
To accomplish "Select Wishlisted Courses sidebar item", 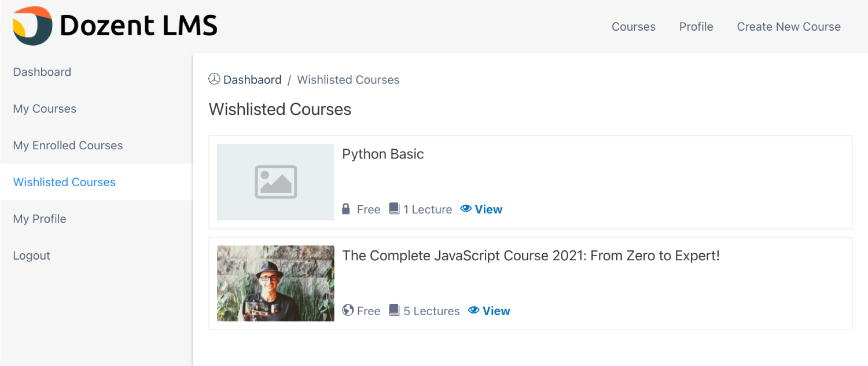I will [x=64, y=182].
